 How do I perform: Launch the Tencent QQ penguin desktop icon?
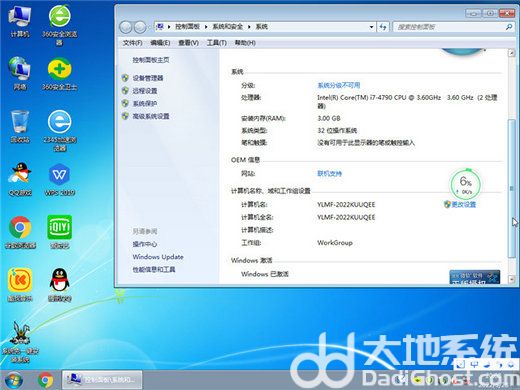tap(60, 285)
